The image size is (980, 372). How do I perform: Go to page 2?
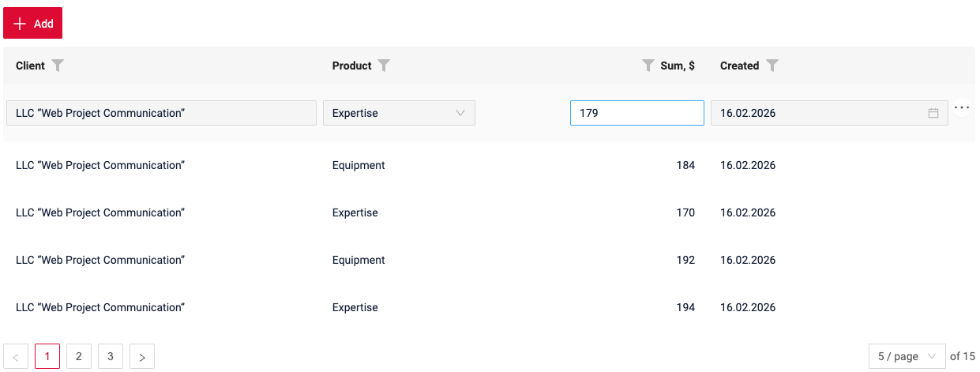click(x=79, y=356)
